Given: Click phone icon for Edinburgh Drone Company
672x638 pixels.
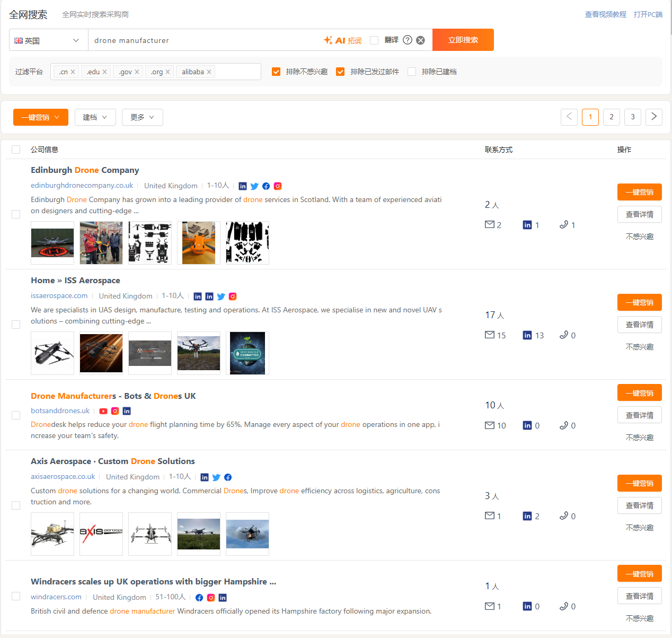Looking at the screenshot, I should 564,224.
